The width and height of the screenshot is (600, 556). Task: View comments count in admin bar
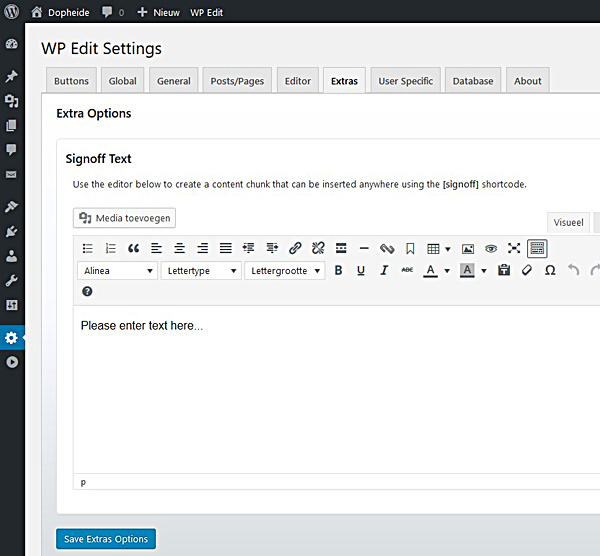113,13
